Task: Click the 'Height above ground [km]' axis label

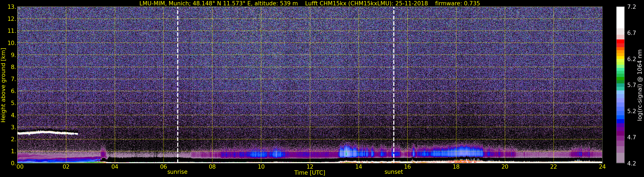Action: (3, 85)
